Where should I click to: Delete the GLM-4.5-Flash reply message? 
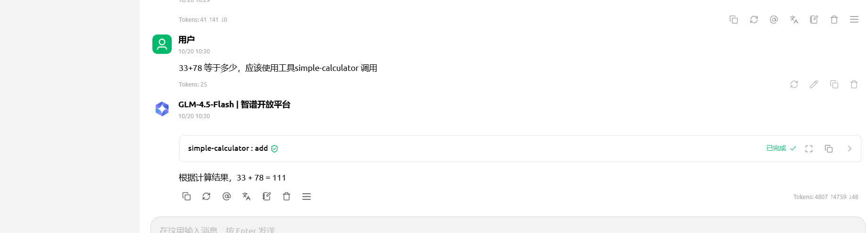coord(286,196)
